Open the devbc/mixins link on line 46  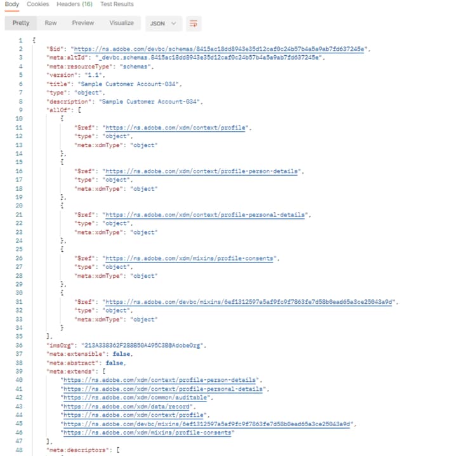207,424
